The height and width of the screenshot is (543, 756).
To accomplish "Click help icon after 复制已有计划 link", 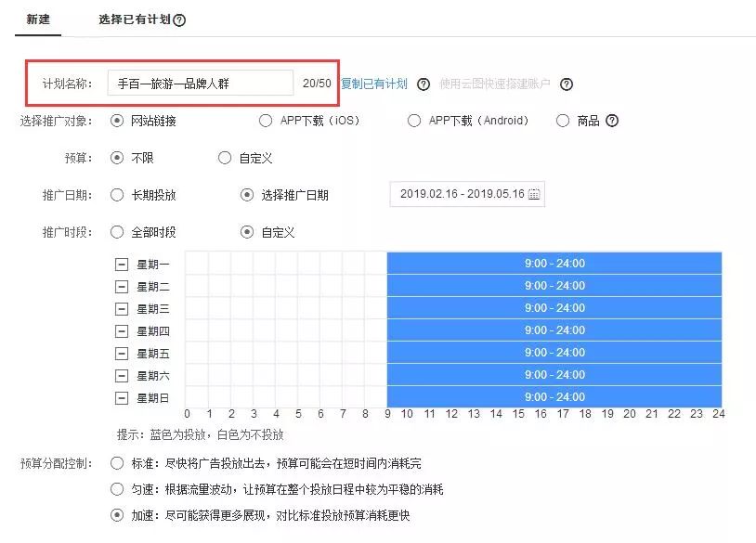I will coord(424,84).
